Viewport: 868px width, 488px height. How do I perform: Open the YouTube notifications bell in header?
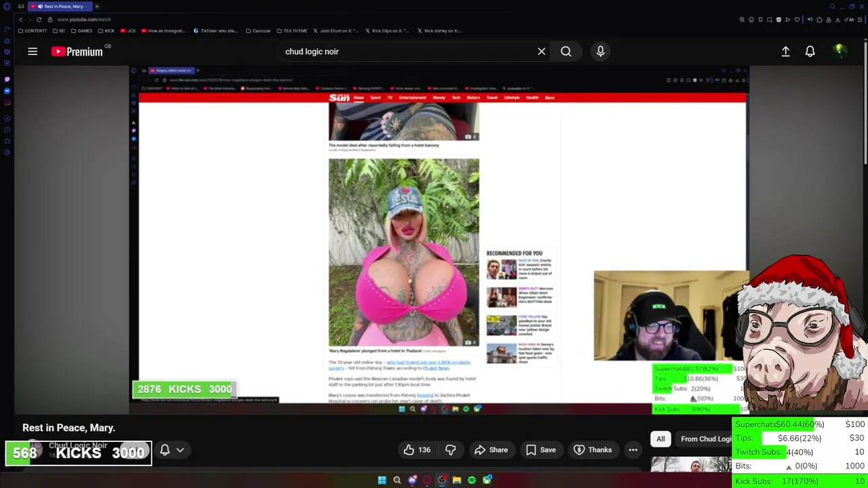[810, 52]
